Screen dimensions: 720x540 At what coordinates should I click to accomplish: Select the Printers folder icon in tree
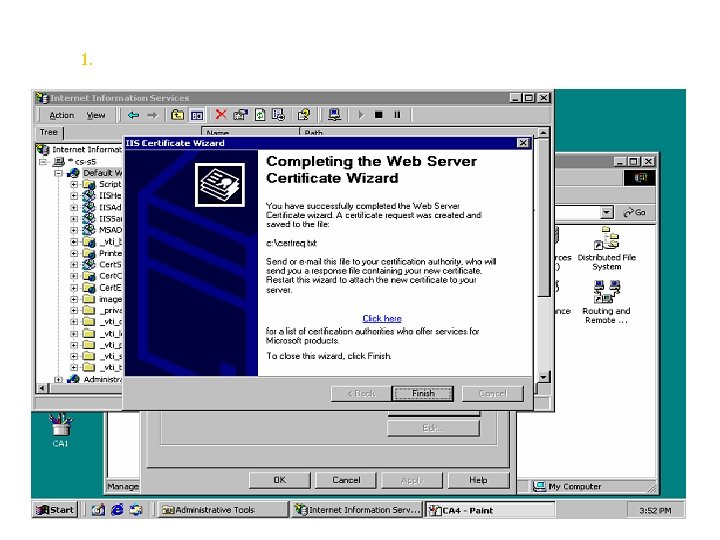point(88,253)
